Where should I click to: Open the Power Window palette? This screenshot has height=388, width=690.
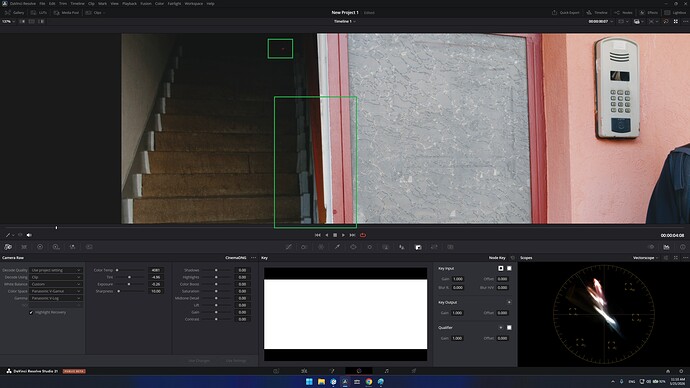[x=353, y=247]
